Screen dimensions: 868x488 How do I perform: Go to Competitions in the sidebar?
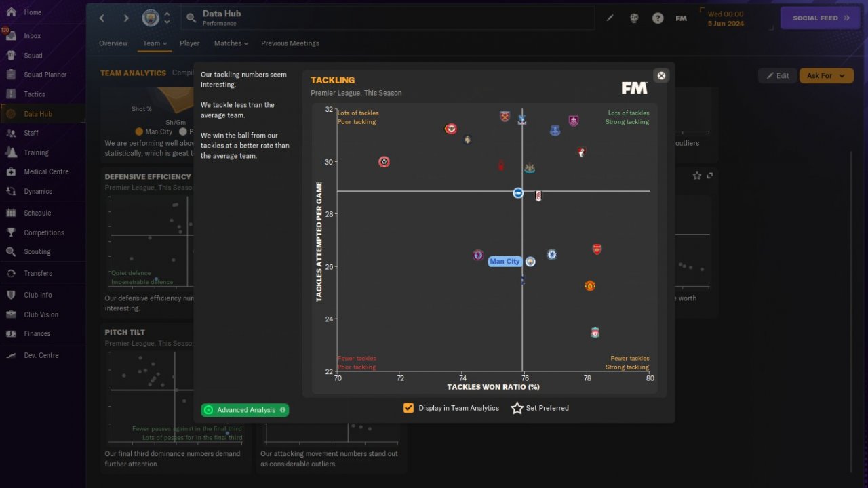[43, 232]
